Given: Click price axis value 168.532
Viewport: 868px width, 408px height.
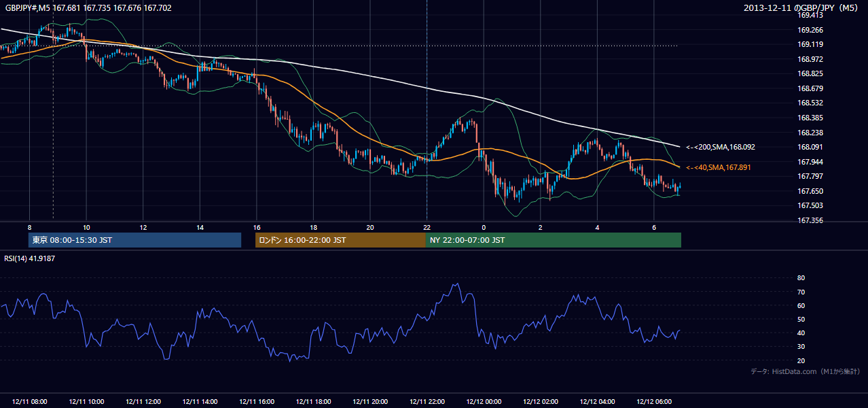Looking at the screenshot, I should click(810, 103).
